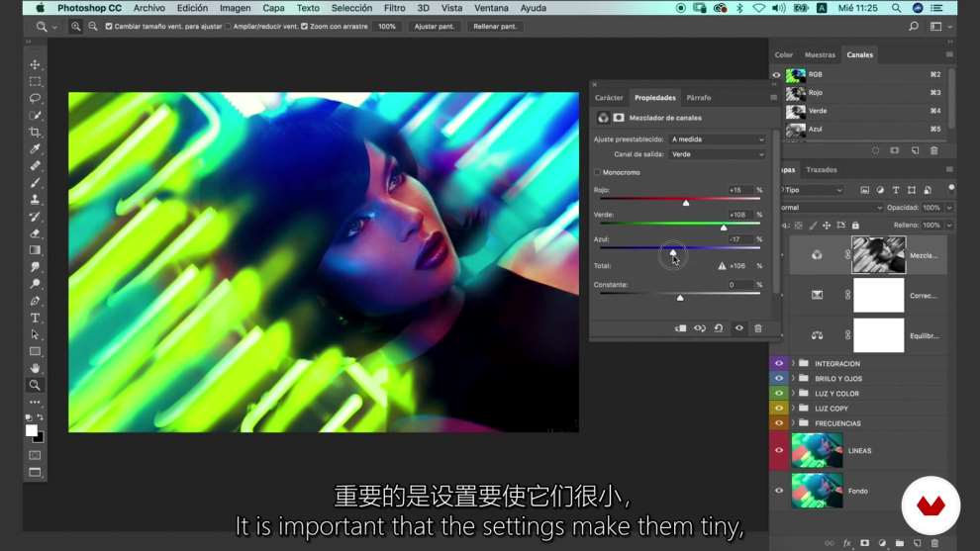Viewport: 980px width, 551px height.
Task: Open the Relleno value dropdown
Action: coord(949,225)
